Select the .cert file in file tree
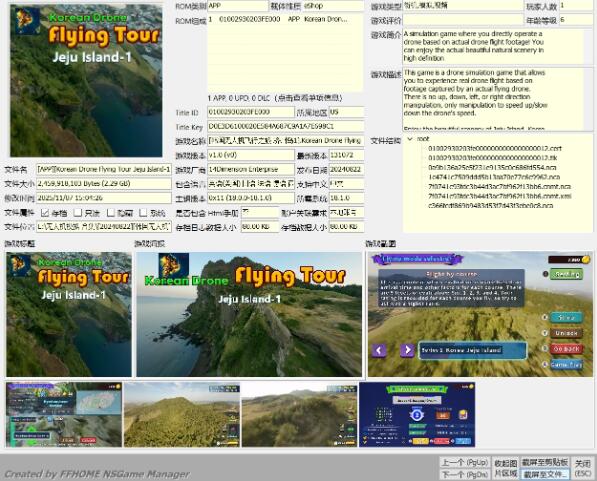 pyautogui.click(x=495, y=148)
